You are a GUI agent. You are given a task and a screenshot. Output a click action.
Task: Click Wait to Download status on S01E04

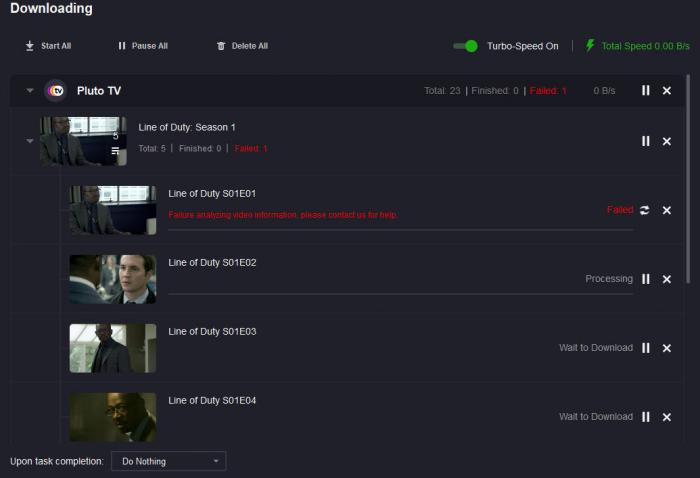(596, 417)
